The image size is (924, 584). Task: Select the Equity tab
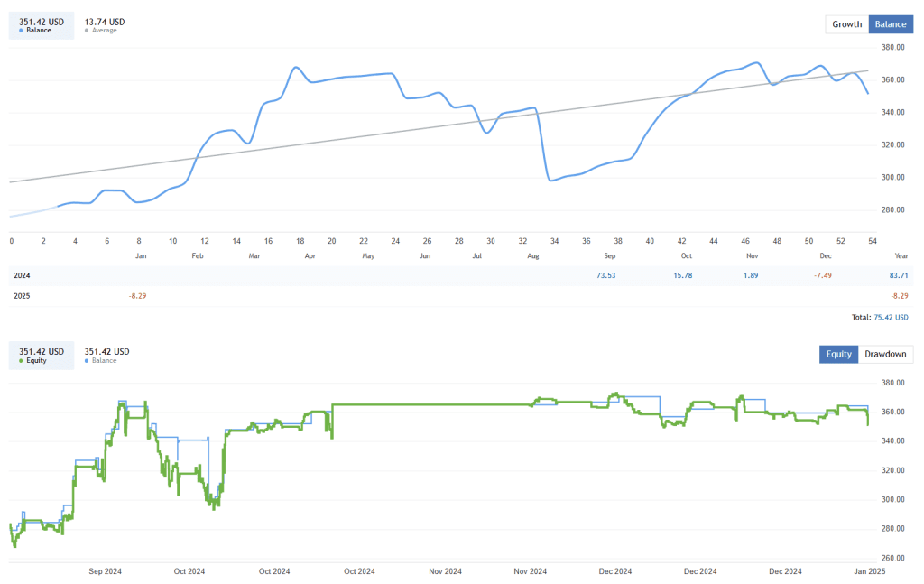(838, 354)
